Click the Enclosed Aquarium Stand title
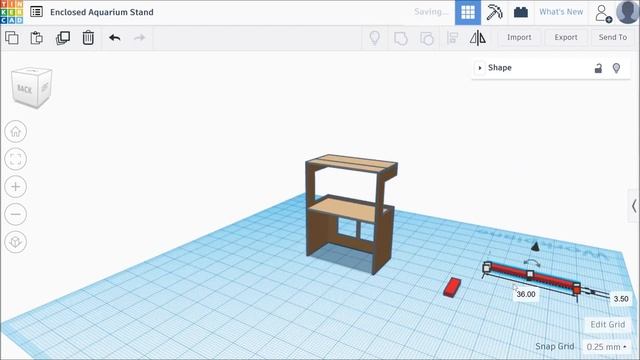640x360 pixels. [102, 12]
